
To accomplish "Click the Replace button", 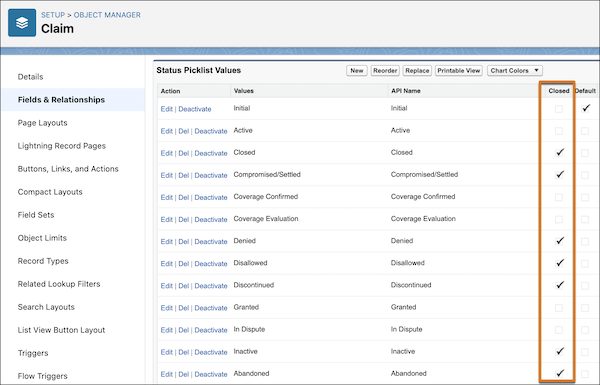I will tap(417, 70).
